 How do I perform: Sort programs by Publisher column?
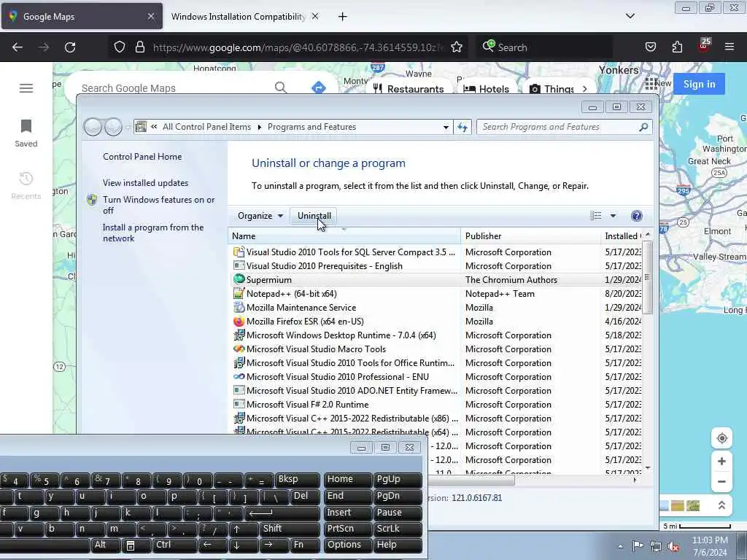pos(530,236)
